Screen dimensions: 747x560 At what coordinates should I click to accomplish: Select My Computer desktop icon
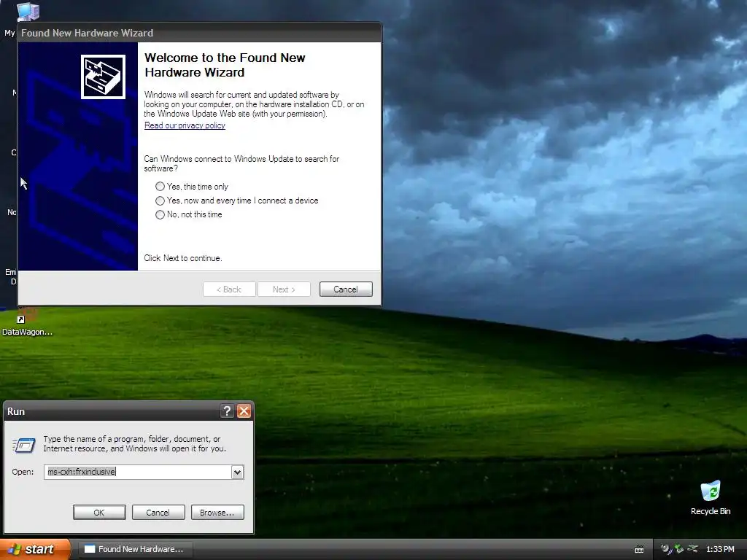tap(28, 12)
